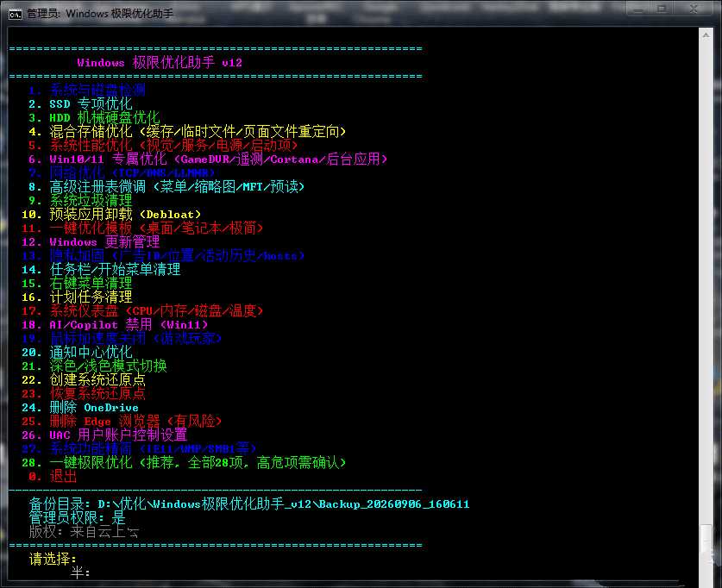Select menu line '21. 深色/浅色模式切换'
Viewport: 722px width, 588px height.
[x=94, y=366]
